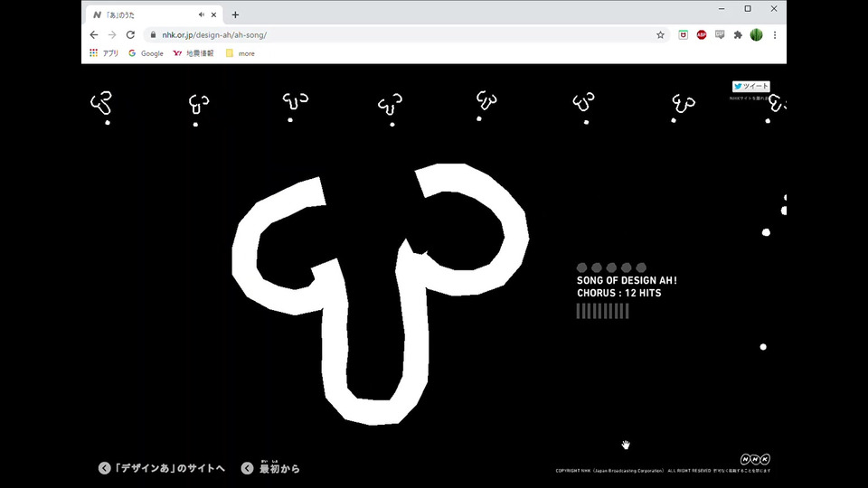Open the Yahoo 地震情報 bookmark

tap(193, 53)
